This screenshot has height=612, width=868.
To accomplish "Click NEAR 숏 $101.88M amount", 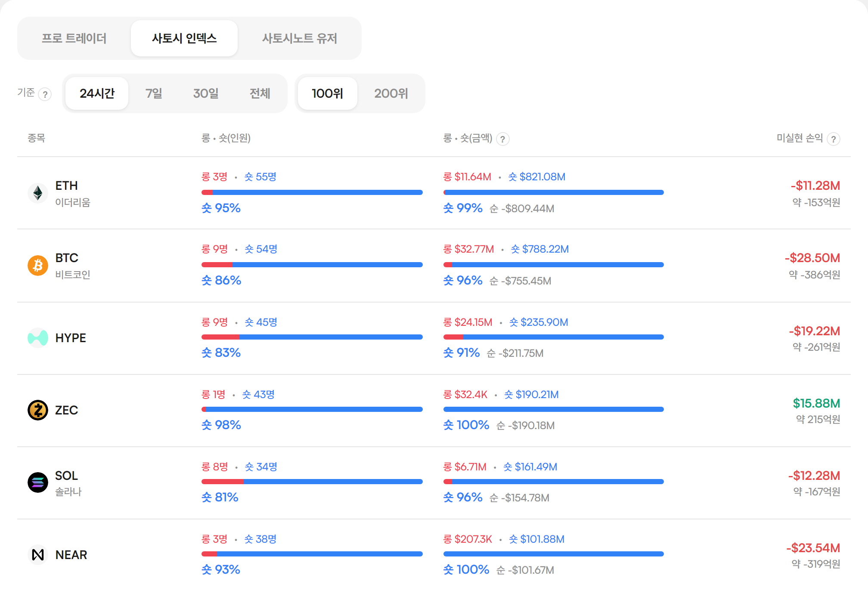I will coord(536,539).
